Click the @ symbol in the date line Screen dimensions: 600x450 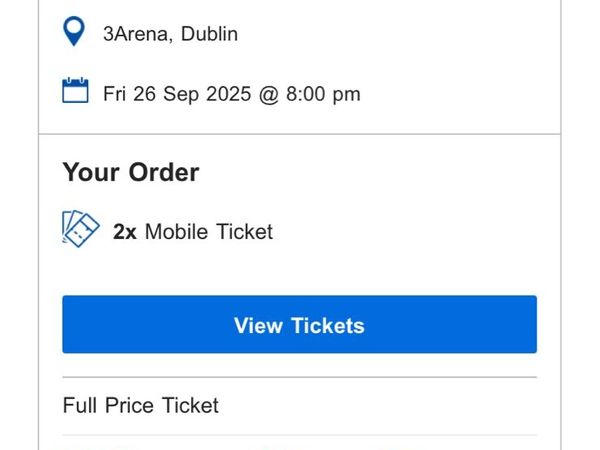point(269,95)
